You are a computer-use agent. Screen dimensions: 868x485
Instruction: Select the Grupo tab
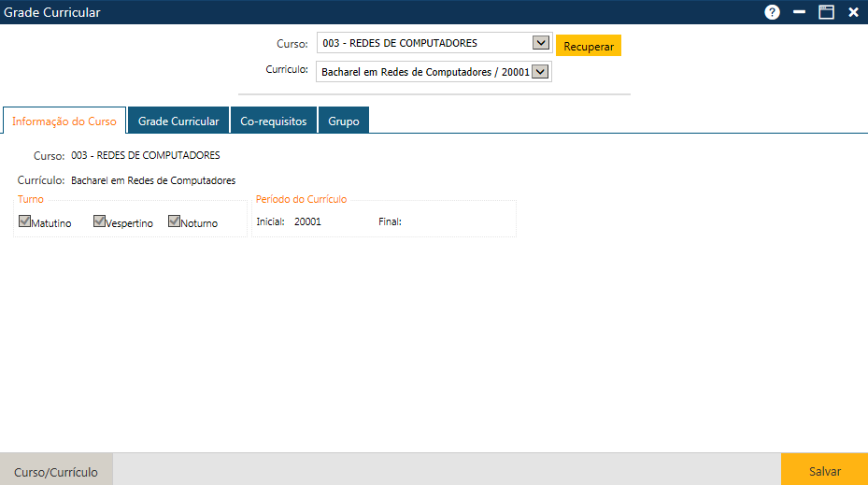[344, 121]
